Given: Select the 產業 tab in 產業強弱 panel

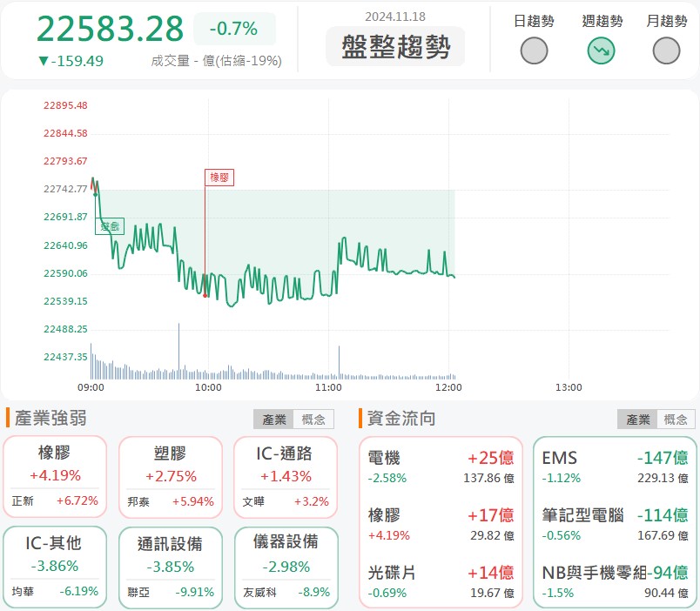Looking at the screenshot, I should (x=274, y=419).
